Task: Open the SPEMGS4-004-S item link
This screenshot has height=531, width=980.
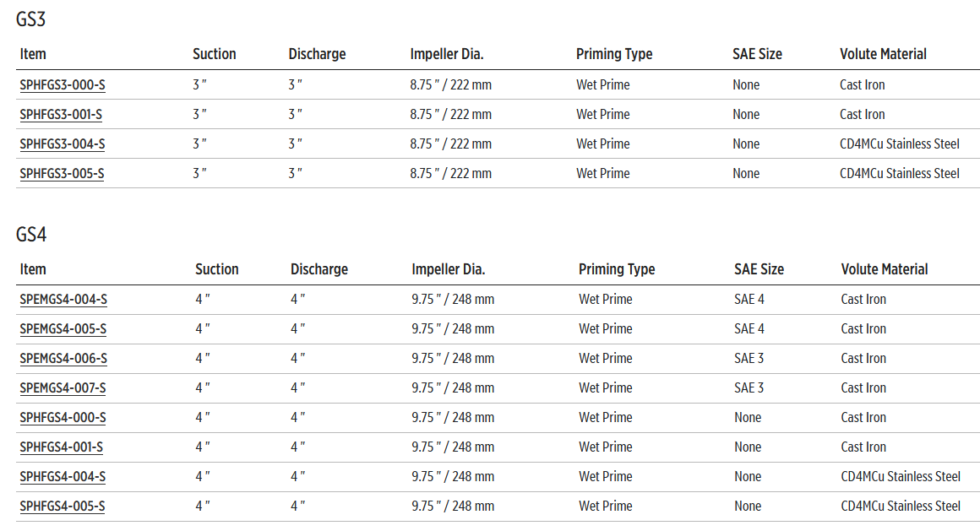Action: pos(63,300)
